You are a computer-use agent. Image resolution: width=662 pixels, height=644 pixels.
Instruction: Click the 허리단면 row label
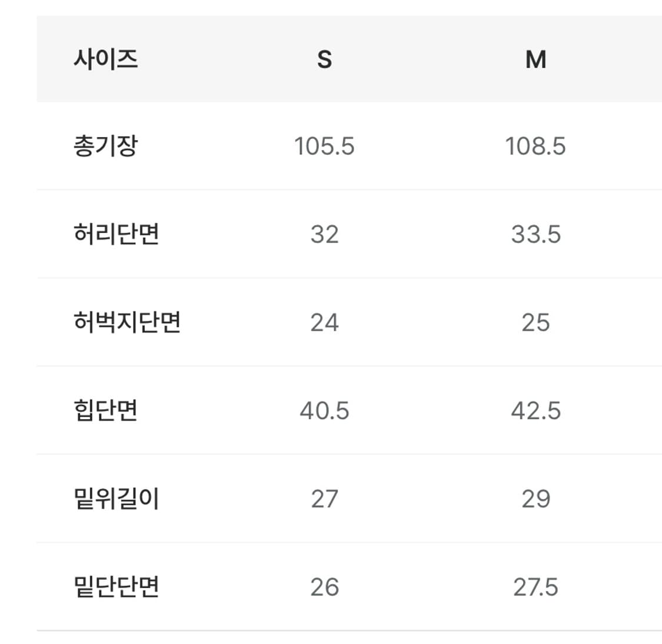coord(117,234)
